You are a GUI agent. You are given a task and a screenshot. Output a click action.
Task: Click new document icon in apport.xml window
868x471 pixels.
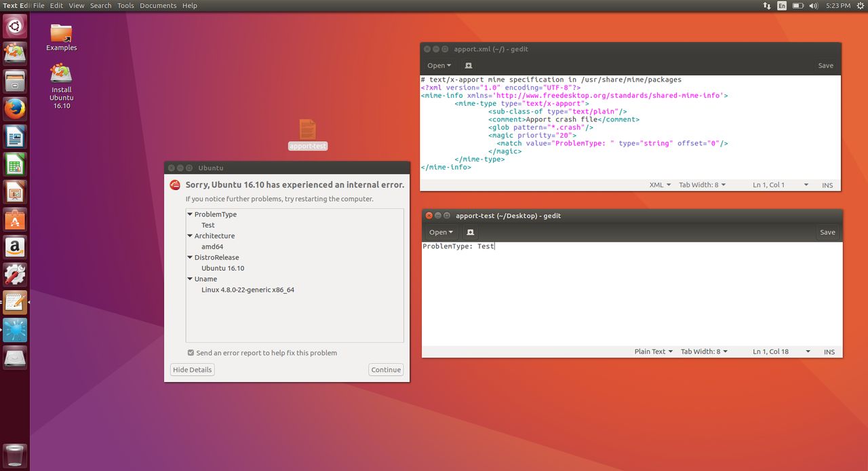(x=469, y=66)
